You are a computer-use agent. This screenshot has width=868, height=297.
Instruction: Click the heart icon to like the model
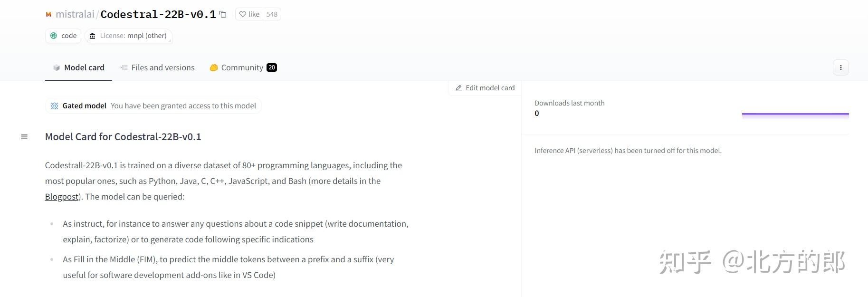click(x=242, y=14)
